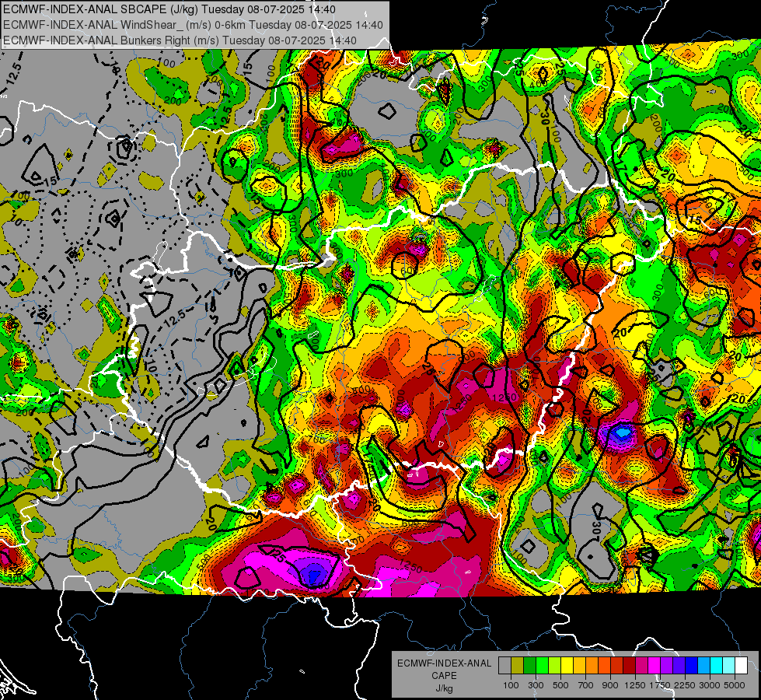Click the "3000" value under the legend bar
The width and height of the screenshot is (761, 700).
710,685
